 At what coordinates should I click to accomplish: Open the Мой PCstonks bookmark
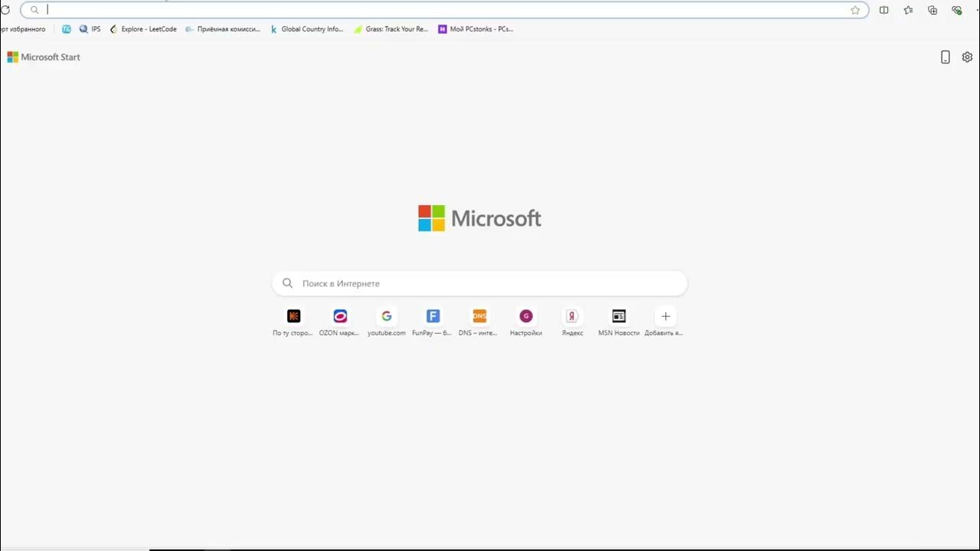coord(475,29)
